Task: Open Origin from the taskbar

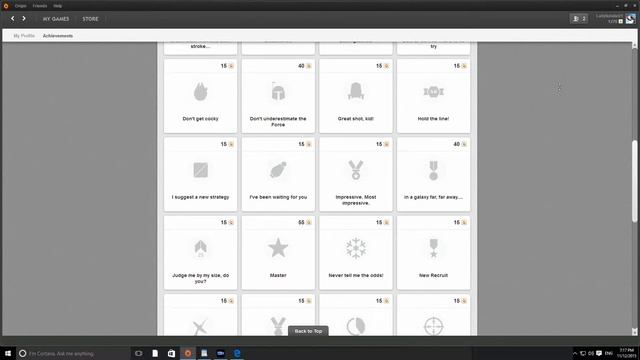Action: pyautogui.click(x=188, y=353)
